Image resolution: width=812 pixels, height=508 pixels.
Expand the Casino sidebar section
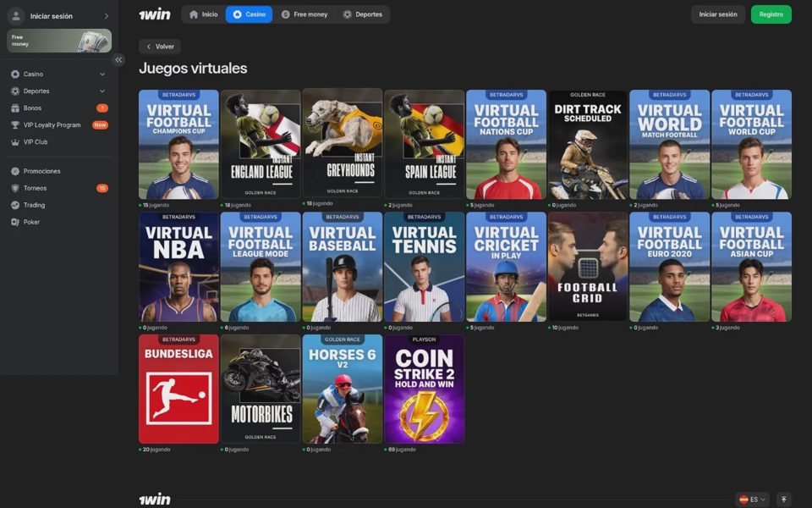click(102, 75)
